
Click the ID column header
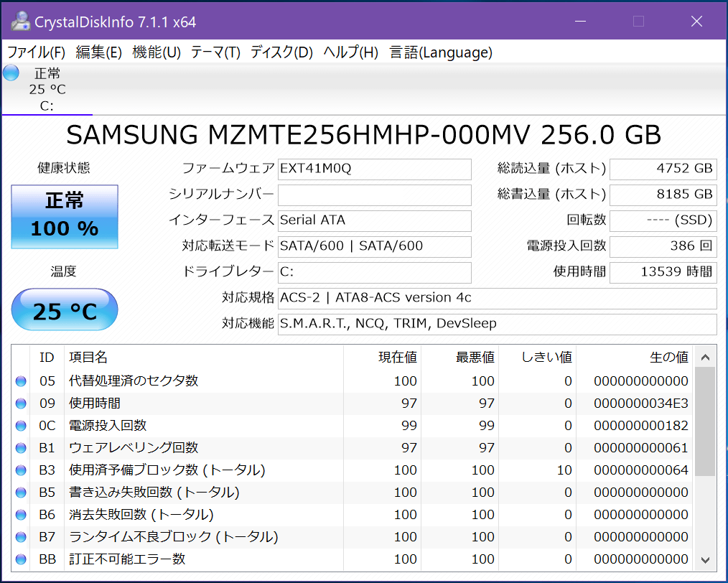(47, 358)
